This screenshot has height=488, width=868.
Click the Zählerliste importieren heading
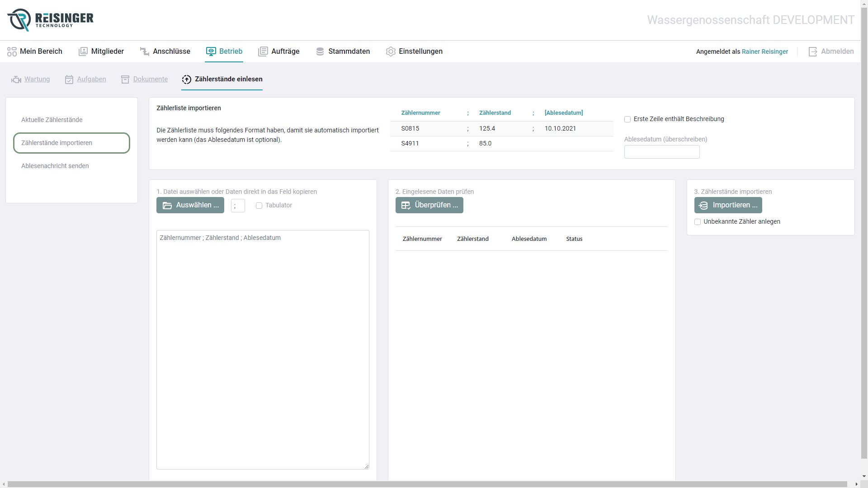click(x=189, y=108)
